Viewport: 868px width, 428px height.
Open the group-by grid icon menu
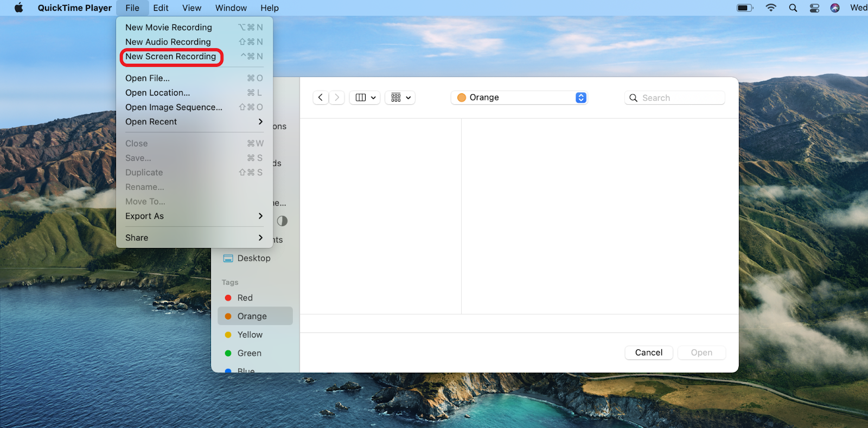[x=400, y=98]
